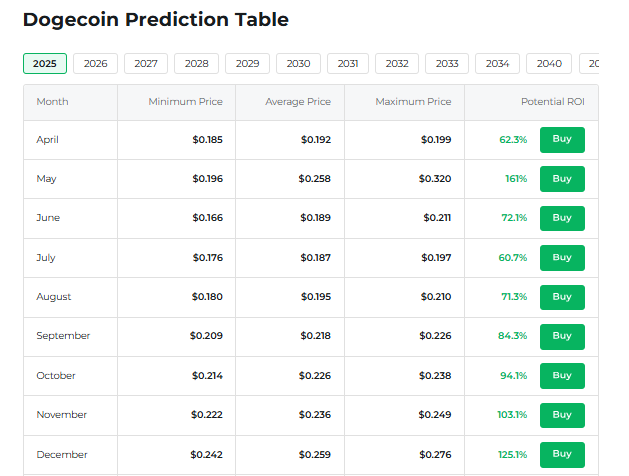This screenshot has height=476, width=629.
Task: Select the 2031 year tab
Action: point(348,63)
